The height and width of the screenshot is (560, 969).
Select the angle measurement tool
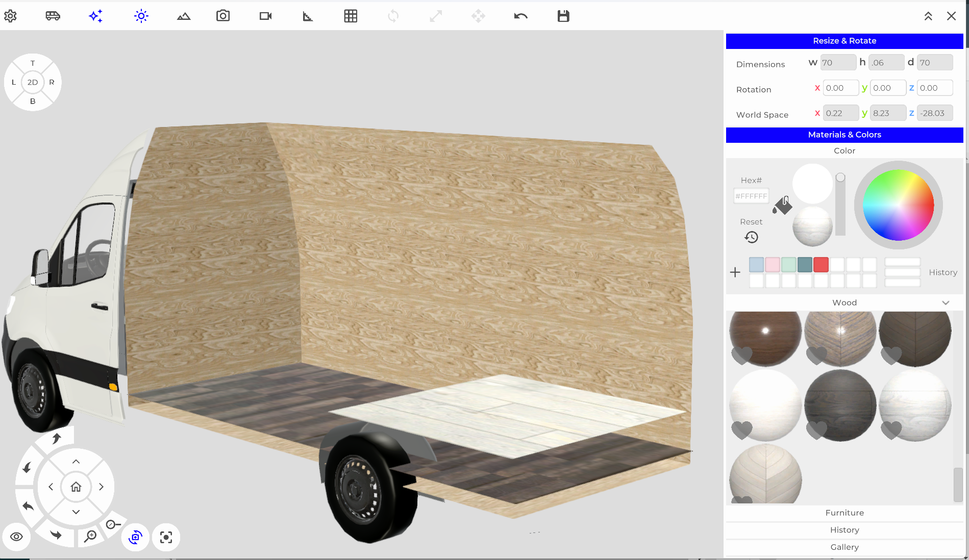click(x=308, y=16)
